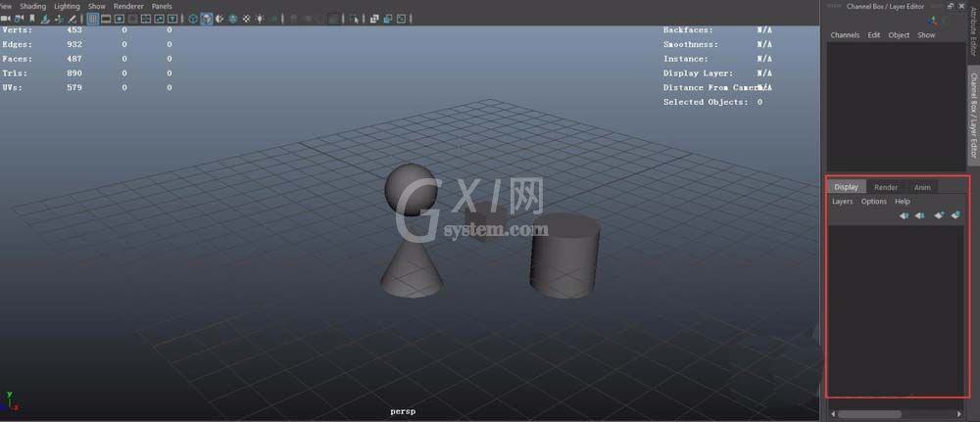The image size is (980, 422).
Task: Click the Move Layer Down icon
Action: [x=919, y=215]
